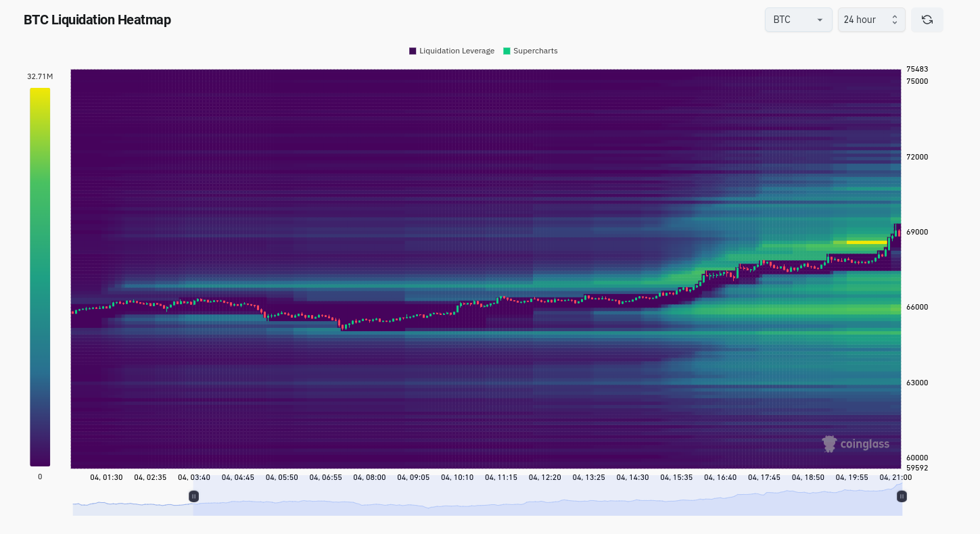
Task: Click the 75000 price axis label
Action: tap(917, 81)
